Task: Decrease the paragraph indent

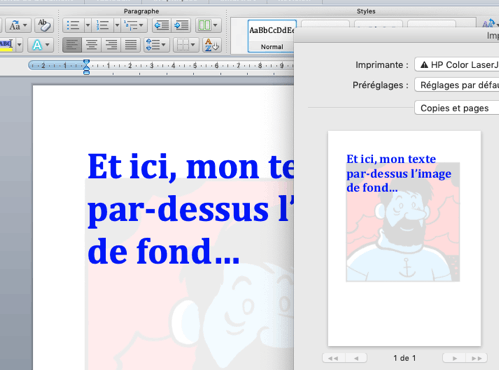Action: point(162,25)
